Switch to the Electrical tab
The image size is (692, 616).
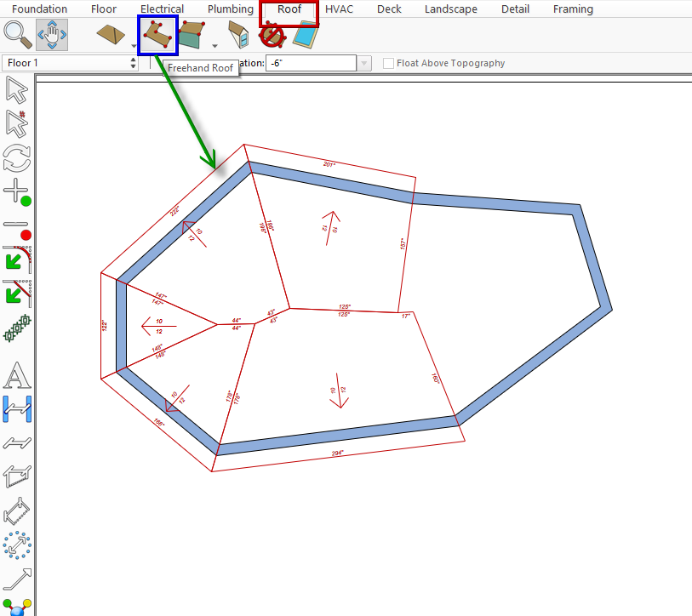162,9
